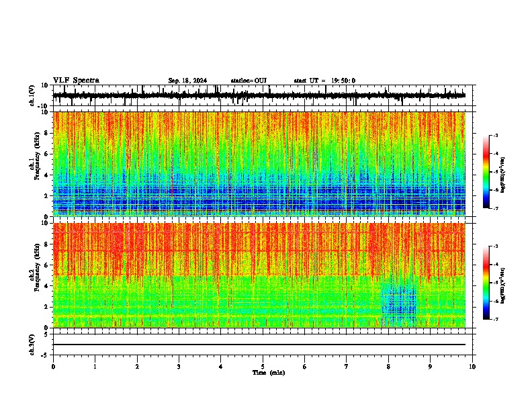Click the 'ch.3(V)' axis label

[32, 345]
